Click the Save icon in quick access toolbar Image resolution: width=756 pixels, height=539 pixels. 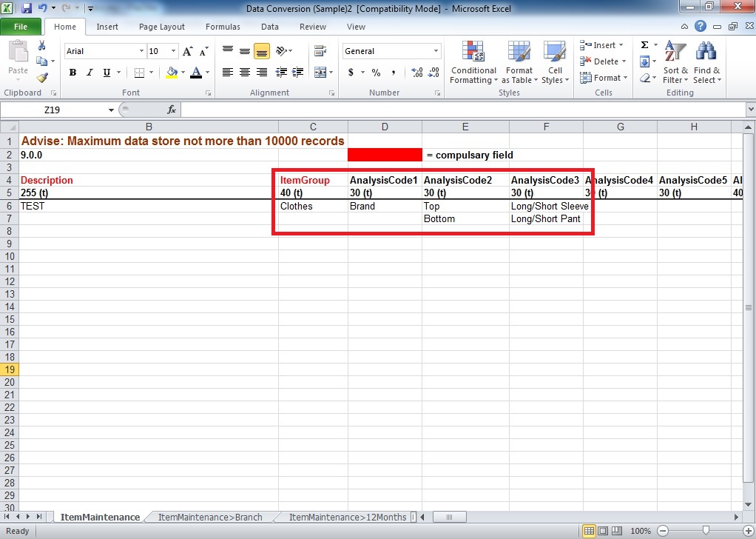[x=27, y=8]
